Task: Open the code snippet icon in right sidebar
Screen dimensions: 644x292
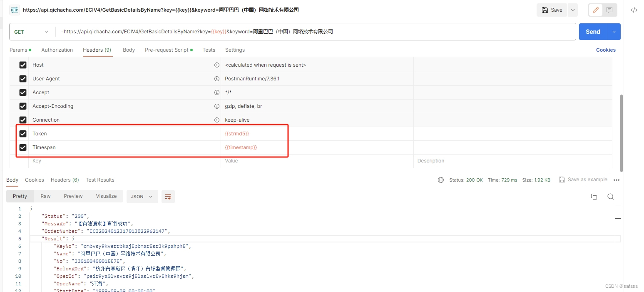Action: point(634,10)
